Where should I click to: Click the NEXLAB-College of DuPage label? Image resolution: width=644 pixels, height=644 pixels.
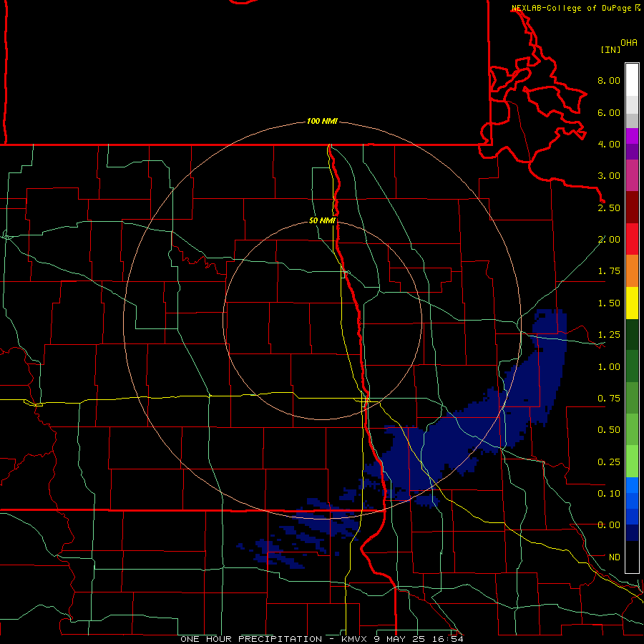pyautogui.click(x=572, y=8)
